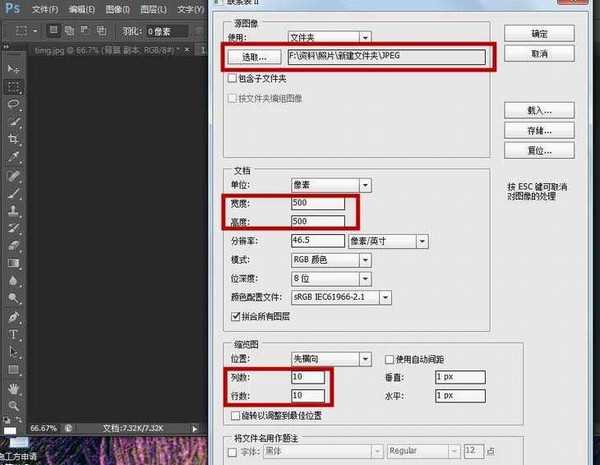The width and height of the screenshot is (600, 465).
Task: Select the Hand tool
Action: [x=14, y=388]
